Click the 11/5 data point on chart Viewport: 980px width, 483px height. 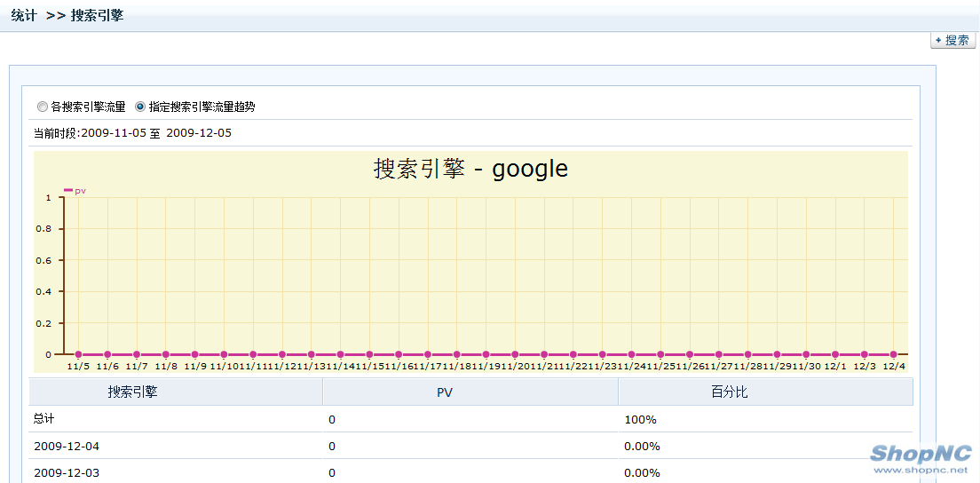tap(78, 354)
